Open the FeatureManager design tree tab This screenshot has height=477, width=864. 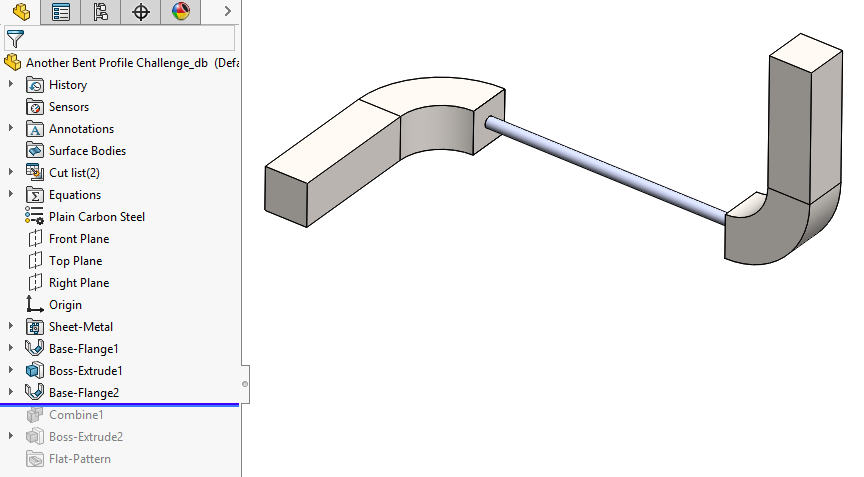coord(21,12)
